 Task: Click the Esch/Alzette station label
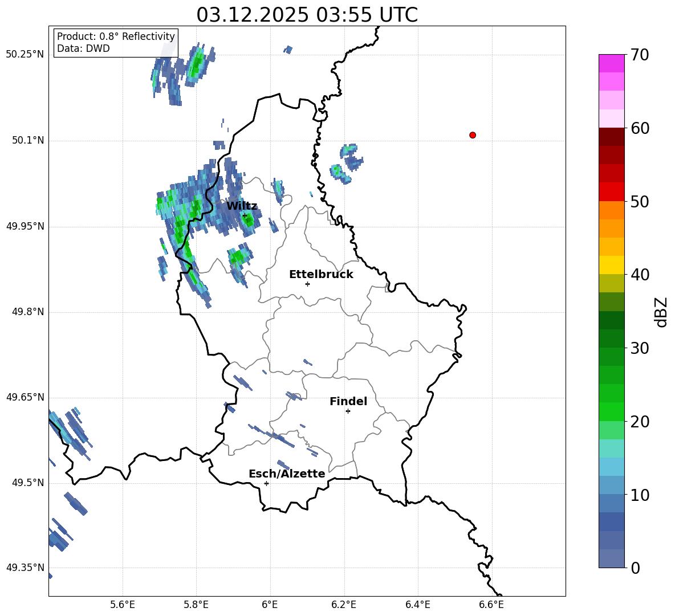(x=287, y=474)
